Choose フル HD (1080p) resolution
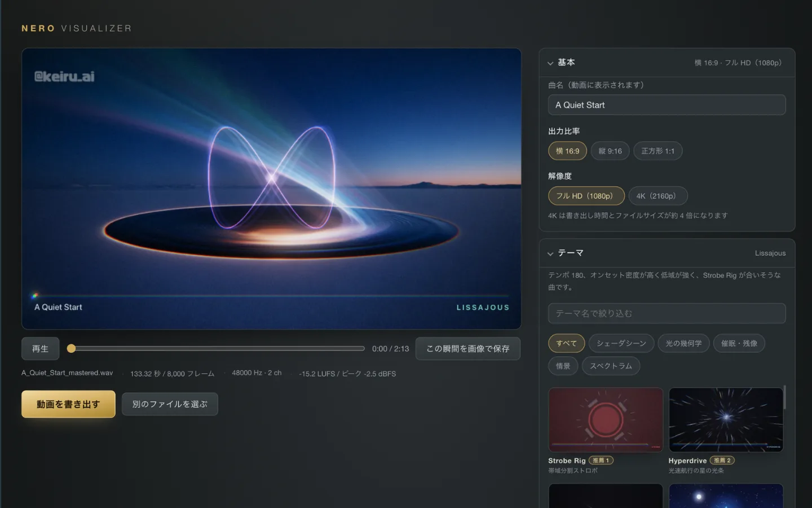The image size is (812, 508). 586,196
